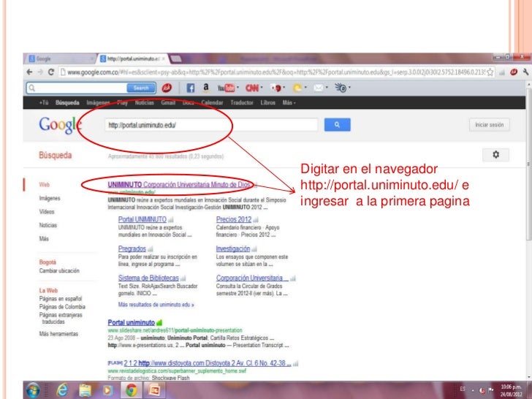Screen dimensions: 532x399
Task: Open the Pregrados sitelink
Action: 132,248
